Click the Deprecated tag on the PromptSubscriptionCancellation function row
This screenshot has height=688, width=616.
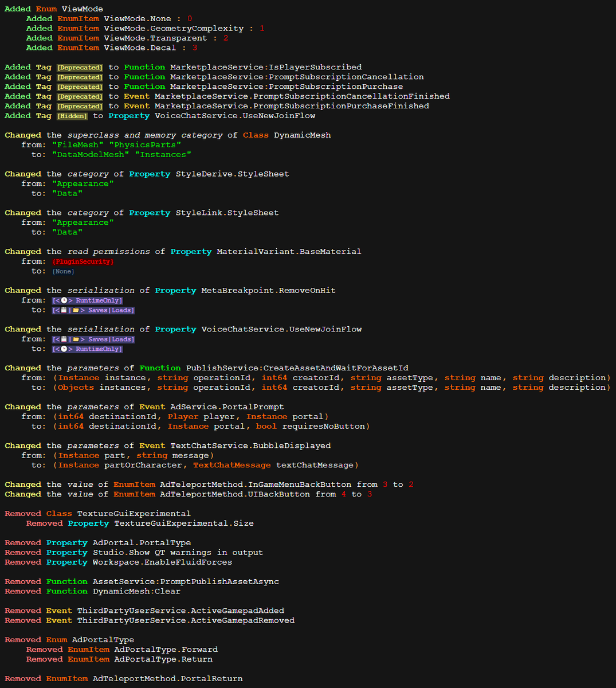pos(80,77)
